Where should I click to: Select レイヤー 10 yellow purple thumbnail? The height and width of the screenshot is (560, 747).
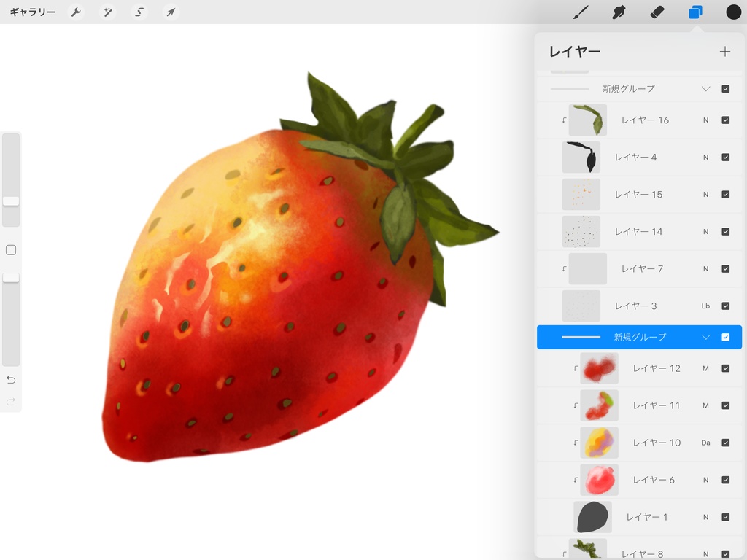(600, 443)
